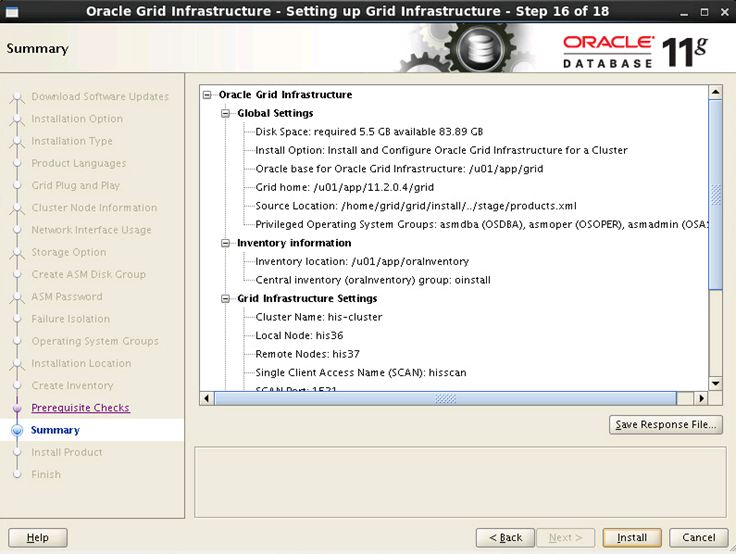736x554 pixels.
Task: Click the summary tree scroll down arrow
Action: click(715, 384)
